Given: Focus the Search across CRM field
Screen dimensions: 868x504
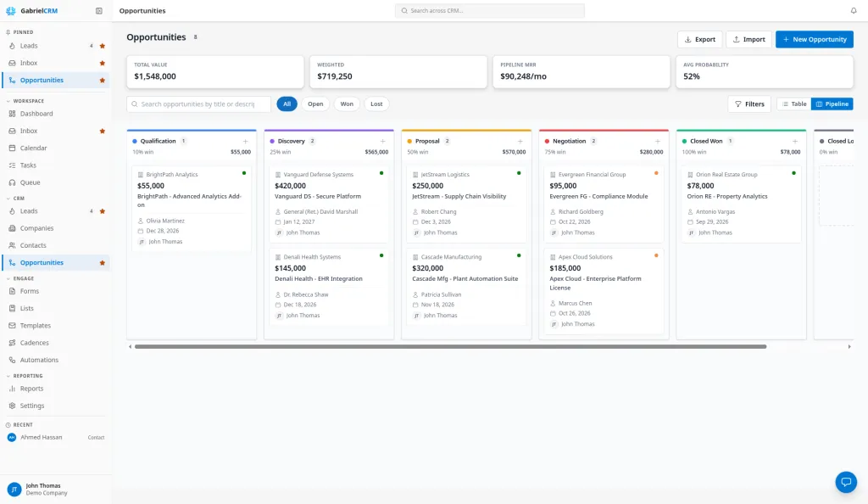Looking at the screenshot, I should (489, 10).
